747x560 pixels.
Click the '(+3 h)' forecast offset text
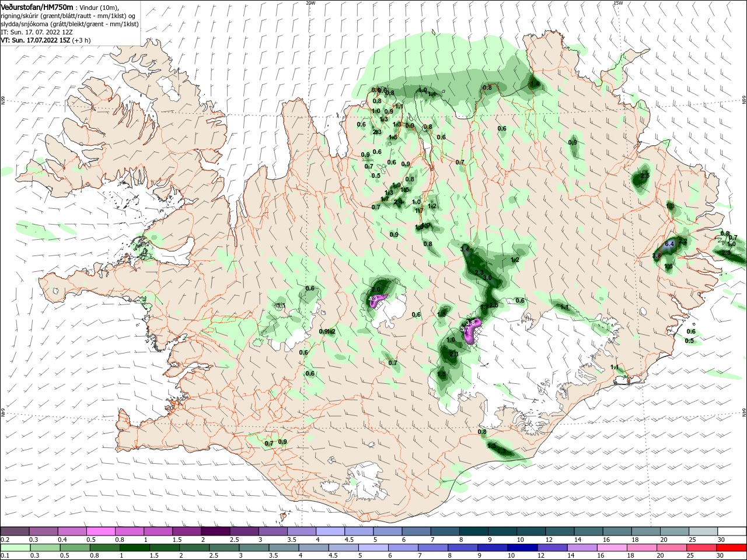coord(81,40)
